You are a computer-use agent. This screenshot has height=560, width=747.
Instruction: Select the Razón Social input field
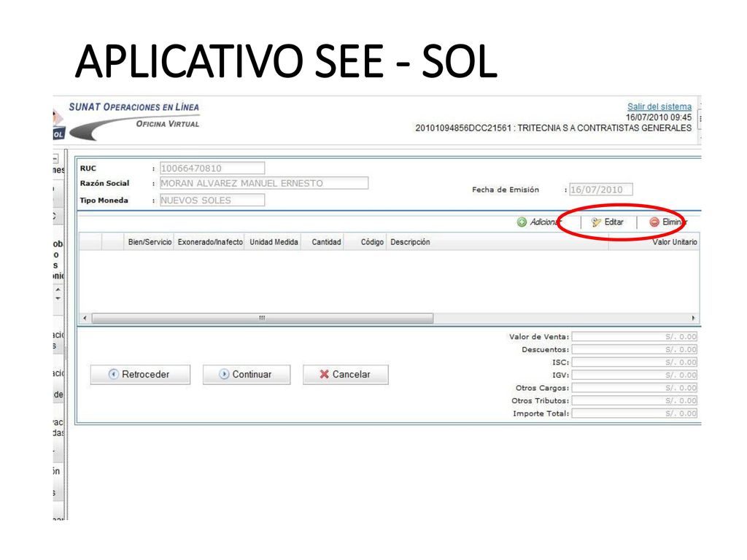pyautogui.click(x=264, y=183)
